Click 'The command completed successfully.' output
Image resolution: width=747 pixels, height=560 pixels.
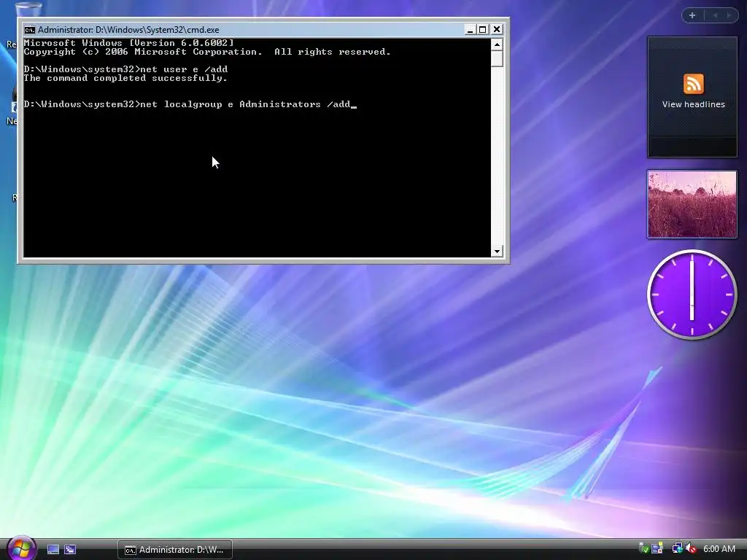click(125, 78)
